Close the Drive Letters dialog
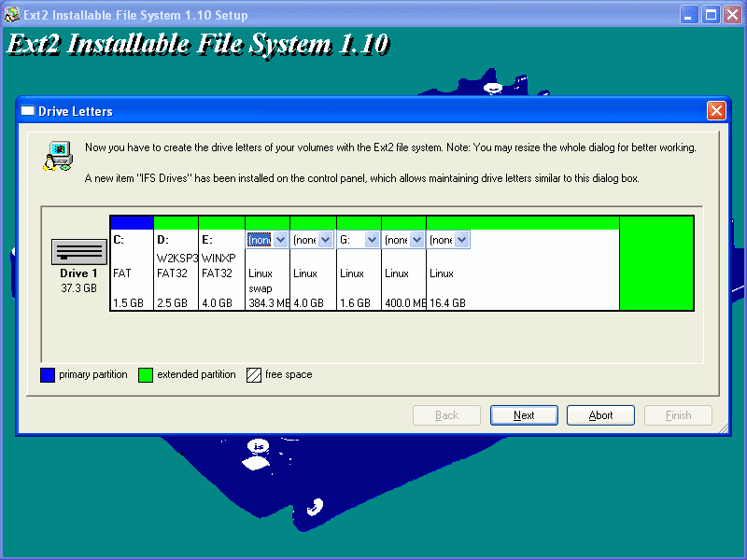This screenshot has width=747, height=560. tap(716, 110)
